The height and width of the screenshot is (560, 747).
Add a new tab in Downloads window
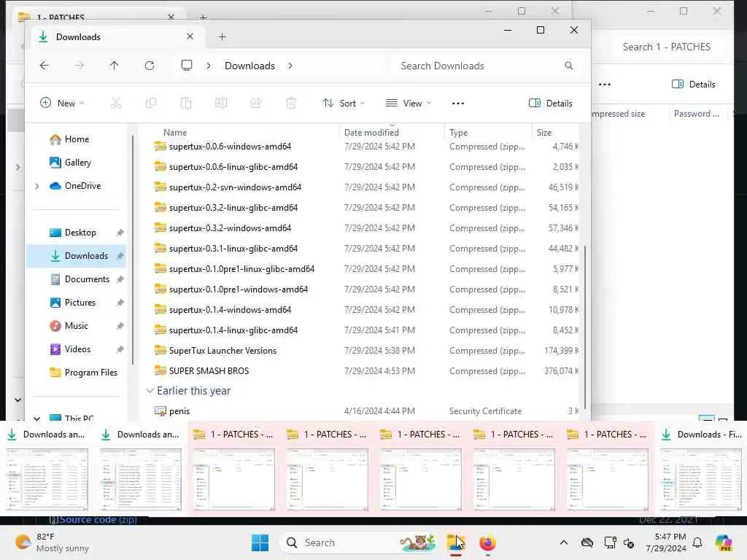[222, 36]
